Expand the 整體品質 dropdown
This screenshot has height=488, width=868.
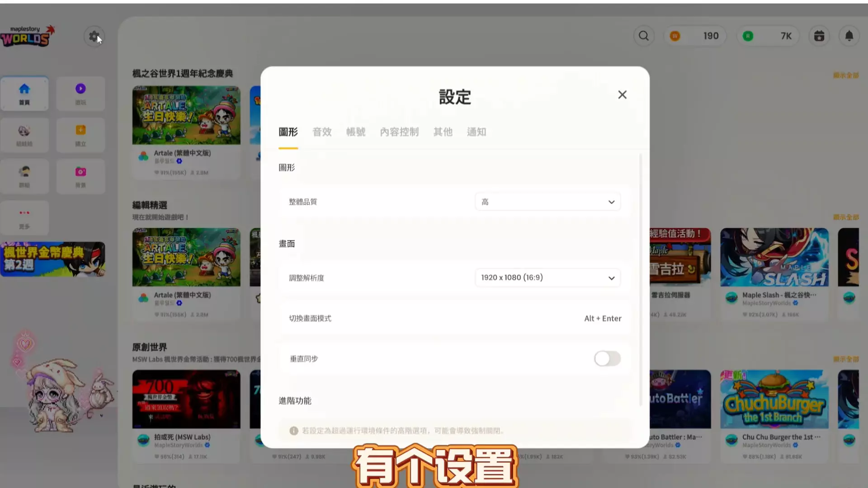click(x=547, y=202)
